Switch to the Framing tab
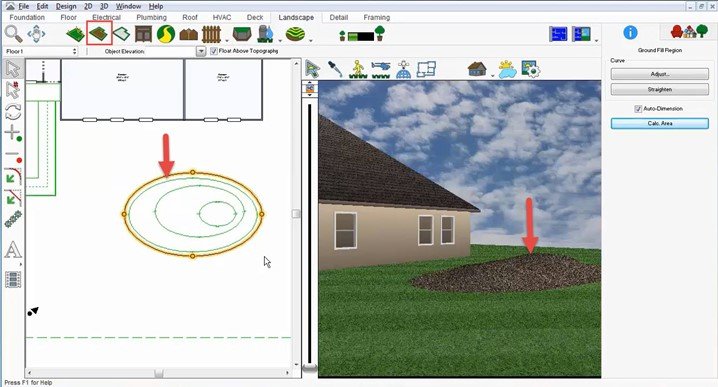The image size is (718, 387). [376, 17]
